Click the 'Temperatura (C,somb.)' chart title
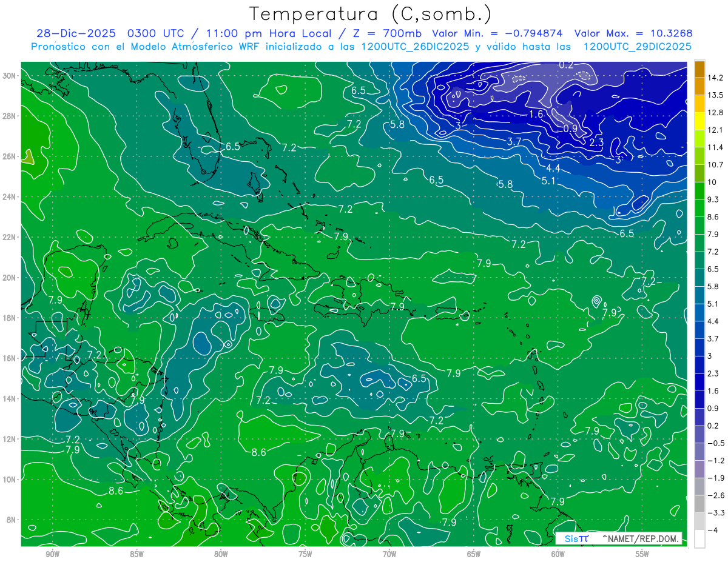This screenshot has width=728, height=562. 371,14
